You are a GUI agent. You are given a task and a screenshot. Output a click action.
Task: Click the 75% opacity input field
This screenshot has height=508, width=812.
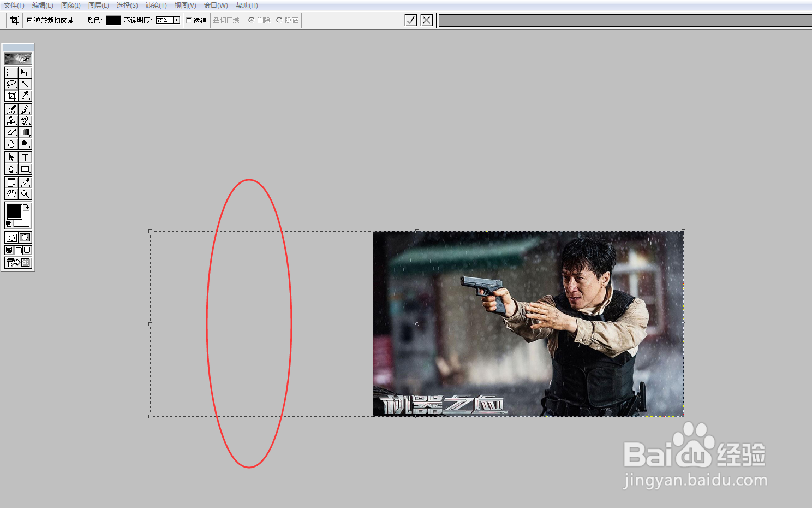click(x=164, y=20)
